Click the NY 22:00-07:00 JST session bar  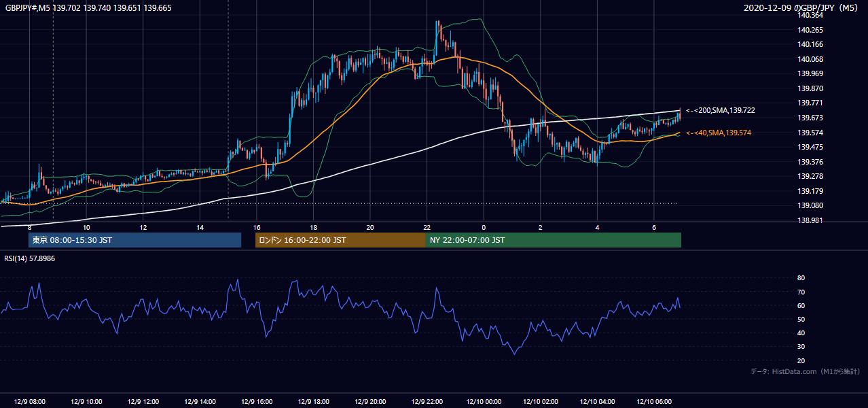[x=554, y=240]
